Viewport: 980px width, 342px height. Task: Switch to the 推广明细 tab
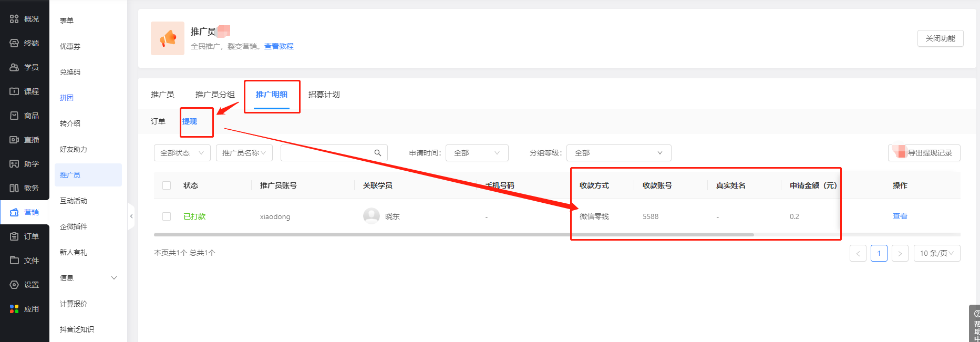pos(272,95)
